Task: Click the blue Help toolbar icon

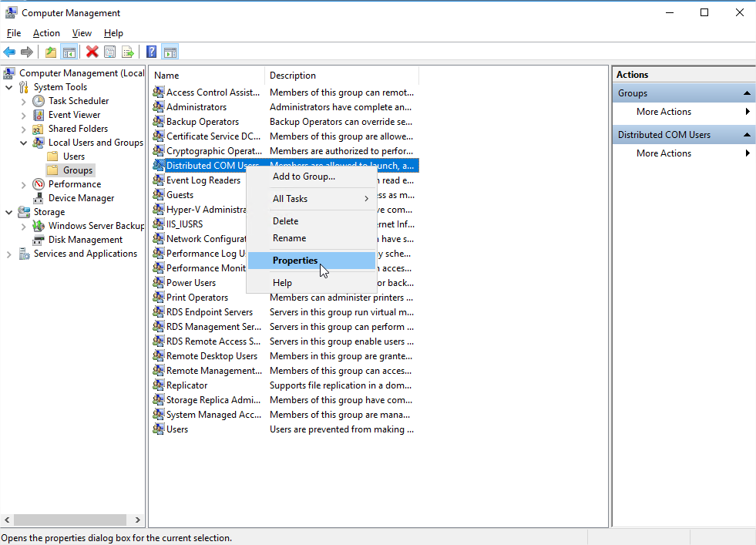Action: (152, 52)
